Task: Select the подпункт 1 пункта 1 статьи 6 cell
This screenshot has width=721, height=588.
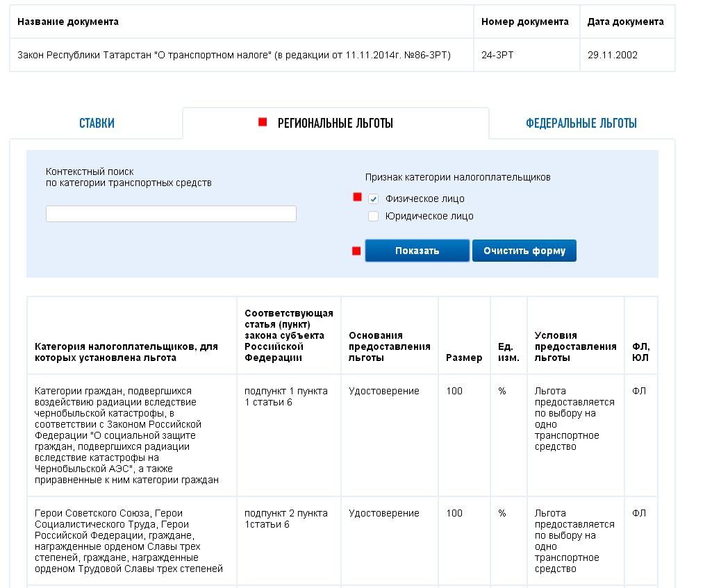Action: point(286,396)
